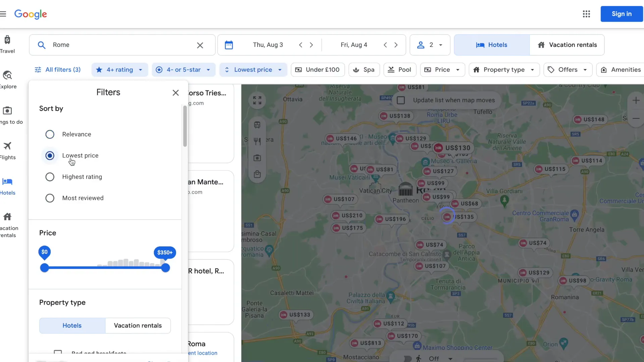The width and height of the screenshot is (644, 362).
Task: Open the guests count dropdown
Action: click(430, 45)
